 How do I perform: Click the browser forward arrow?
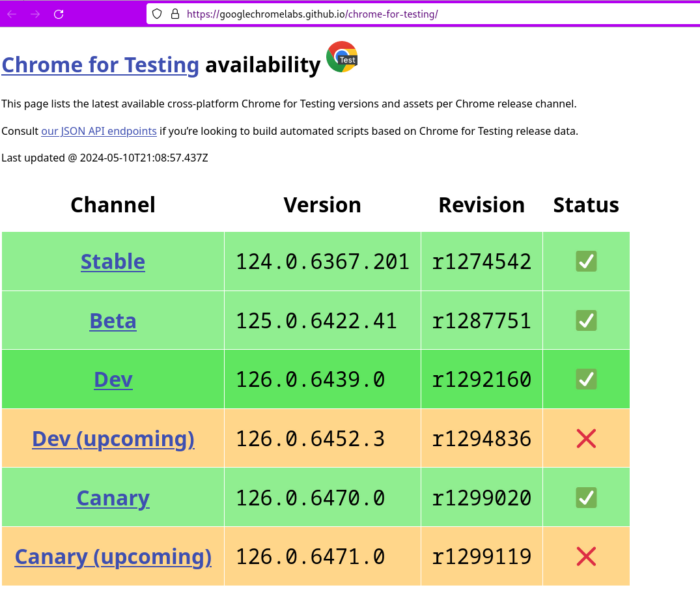(35, 14)
